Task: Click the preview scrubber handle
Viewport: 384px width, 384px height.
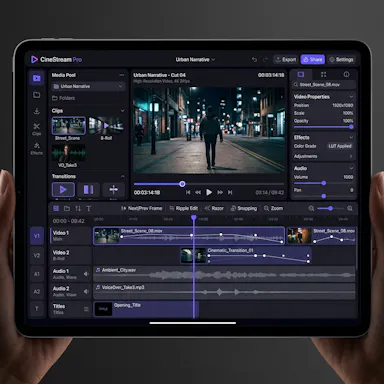Action: point(182,184)
